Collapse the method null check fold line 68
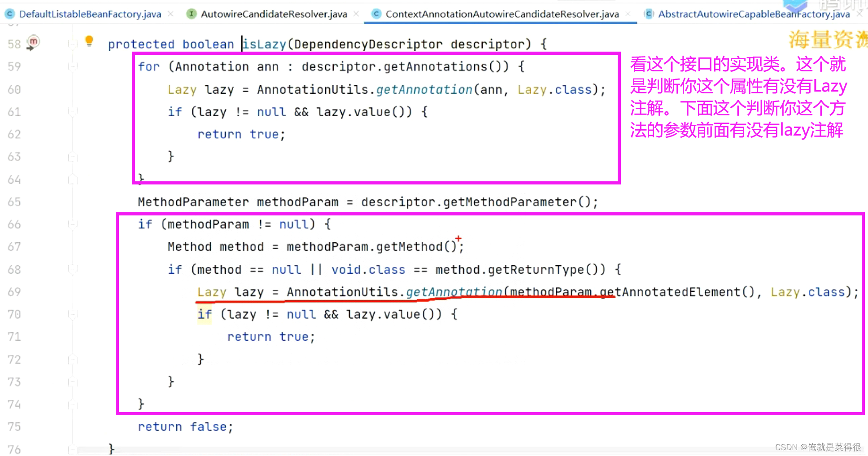The image size is (868, 456). click(x=72, y=269)
